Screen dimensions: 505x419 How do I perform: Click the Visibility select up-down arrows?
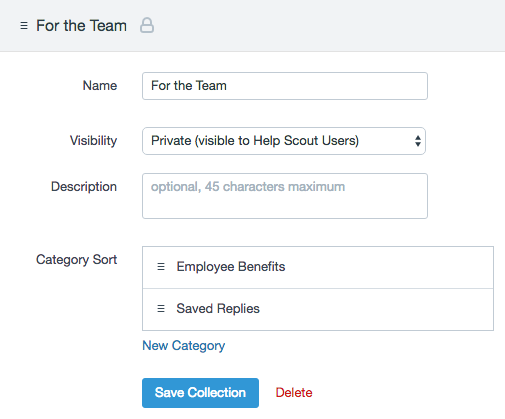click(418, 141)
